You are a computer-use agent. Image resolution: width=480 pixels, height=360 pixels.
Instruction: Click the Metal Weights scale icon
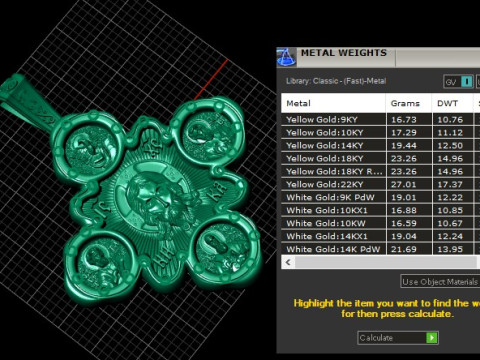click(x=286, y=57)
